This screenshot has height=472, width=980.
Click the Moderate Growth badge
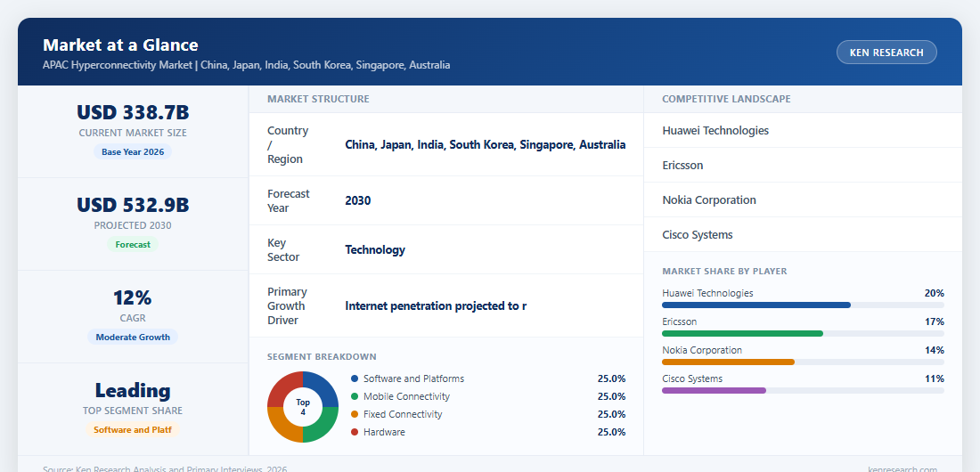133,337
